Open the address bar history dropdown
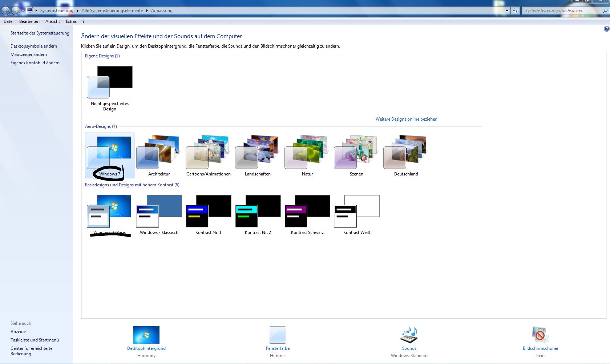Image resolution: width=610 pixels, height=364 pixels. tap(507, 11)
